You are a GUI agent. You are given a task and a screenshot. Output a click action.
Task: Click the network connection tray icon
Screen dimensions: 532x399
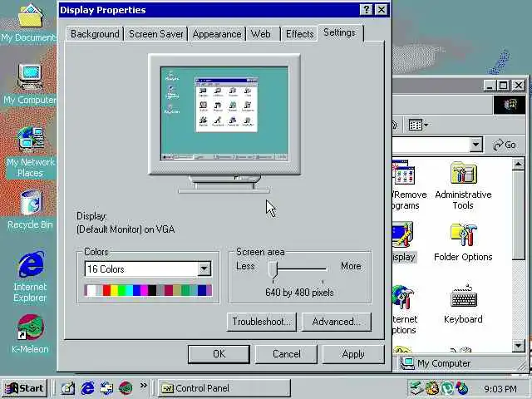[416, 388]
